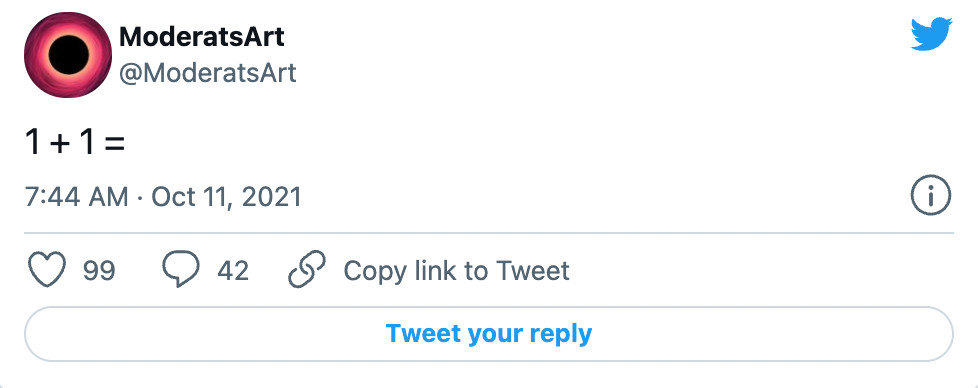Open the bold ModeratsArt display name
Viewport: 978px width, 388px height.
201,37
